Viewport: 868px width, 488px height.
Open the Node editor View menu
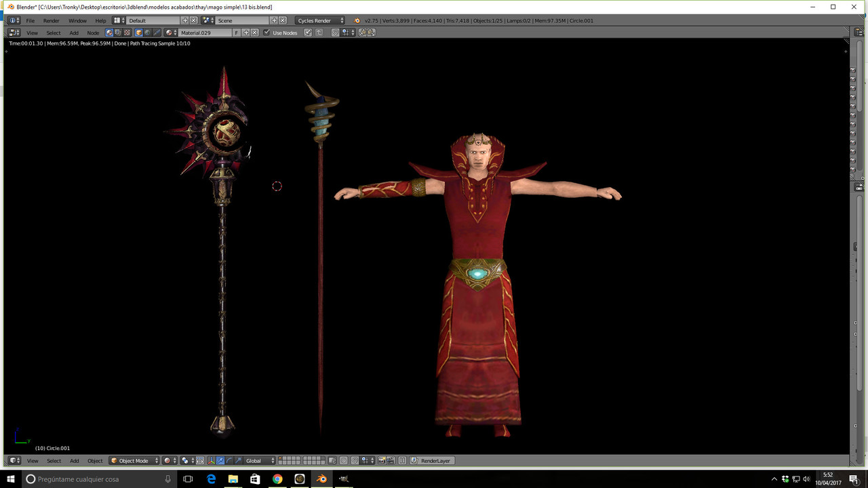coord(32,33)
